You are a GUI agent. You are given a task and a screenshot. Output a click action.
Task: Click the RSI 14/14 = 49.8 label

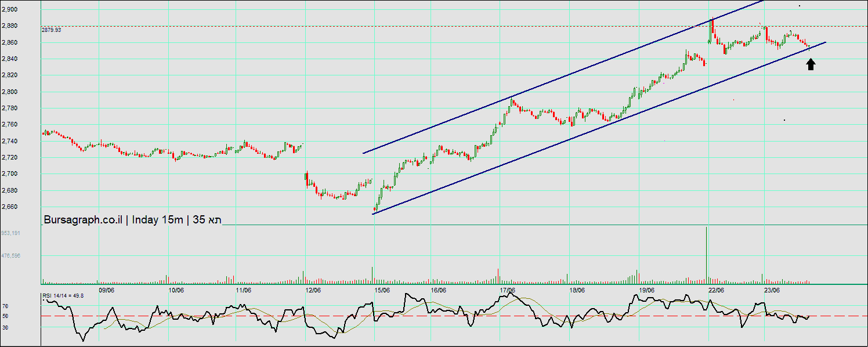click(63, 295)
